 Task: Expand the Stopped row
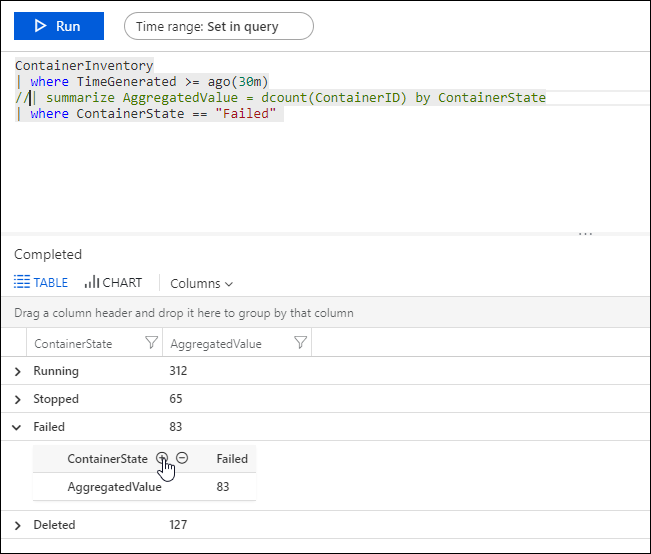tap(18, 399)
